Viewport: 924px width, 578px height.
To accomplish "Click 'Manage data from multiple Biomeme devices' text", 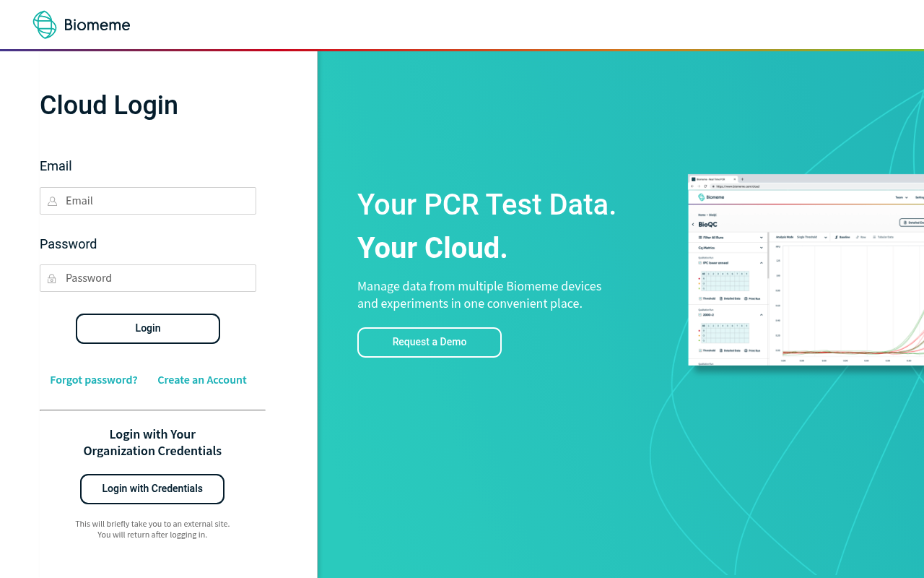I will (x=479, y=295).
